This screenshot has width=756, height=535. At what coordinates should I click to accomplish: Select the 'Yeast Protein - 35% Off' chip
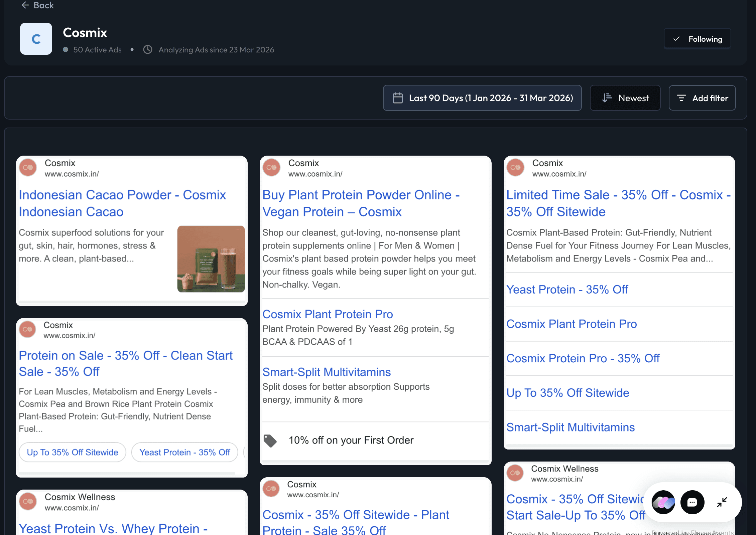click(184, 452)
